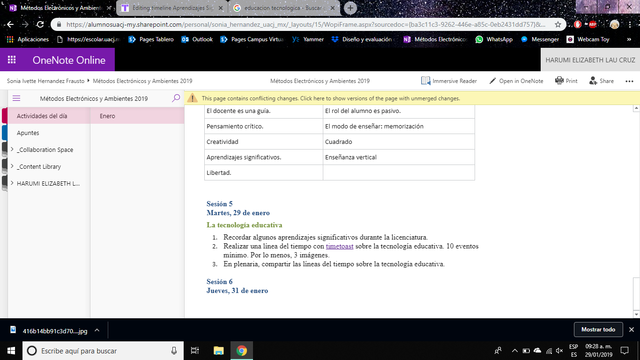Click Chrome icon on taskbar
640x360 pixels.
click(242, 351)
